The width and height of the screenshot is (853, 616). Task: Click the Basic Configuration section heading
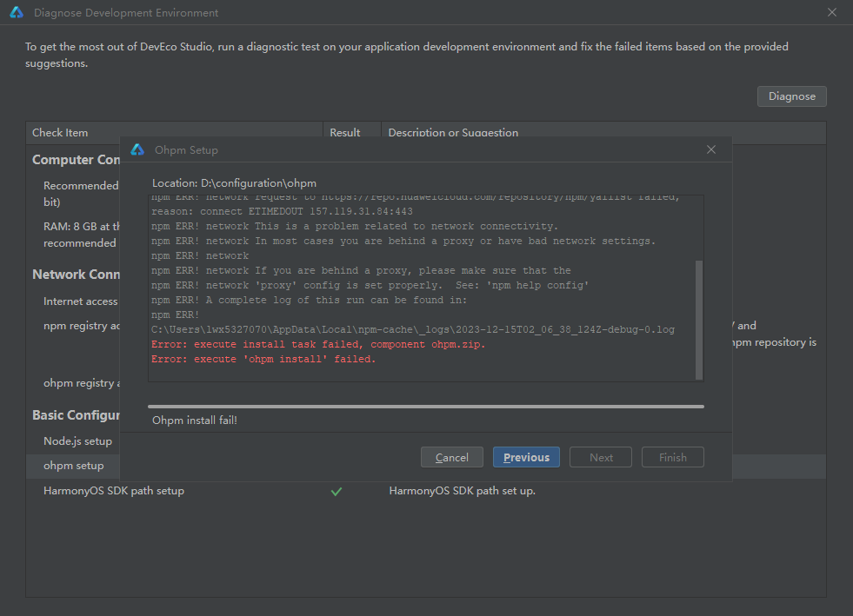pos(77,415)
